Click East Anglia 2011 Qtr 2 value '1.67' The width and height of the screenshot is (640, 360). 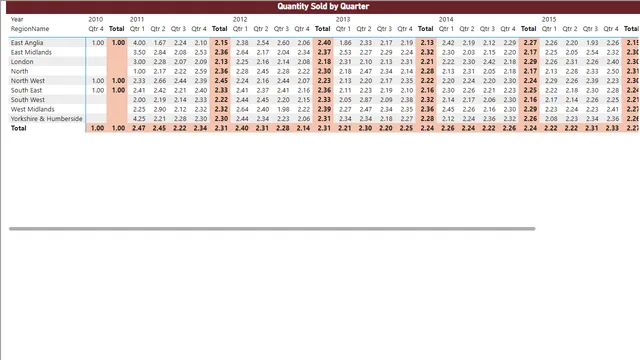click(160, 42)
